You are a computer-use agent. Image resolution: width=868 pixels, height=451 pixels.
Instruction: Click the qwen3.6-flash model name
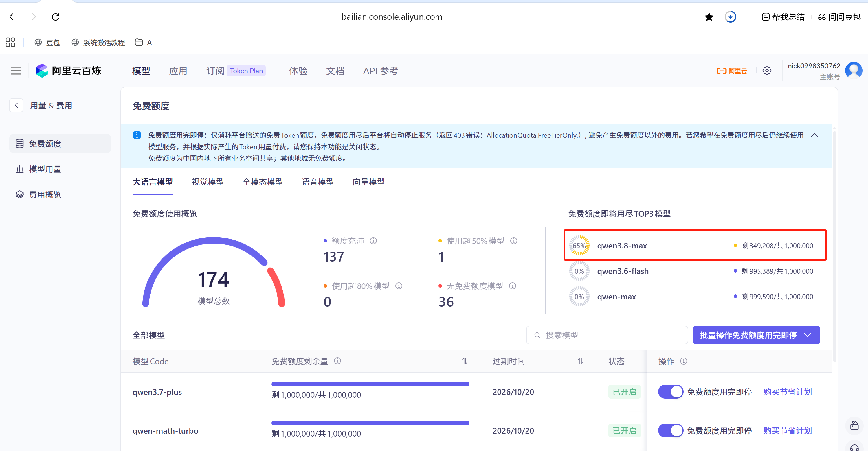click(x=623, y=271)
